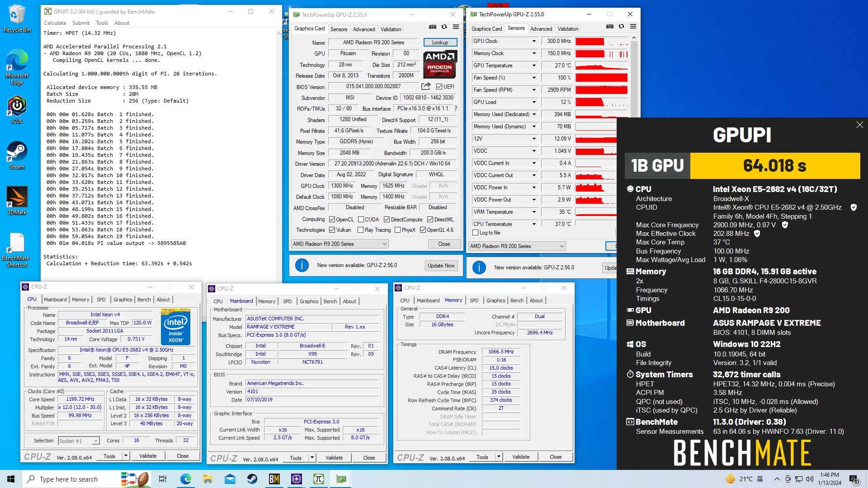Click Close in the CPU-Z Memory window
The height and width of the screenshot is (488, 868).
(x=556, y=457)
